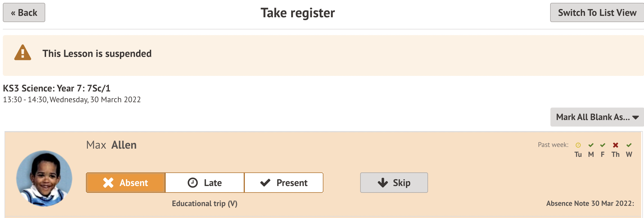The height and width of the screenshot is (218, 644).
Task: Click Tuesday's late clock icon in Past week
Action: click(x=578, y=145)
